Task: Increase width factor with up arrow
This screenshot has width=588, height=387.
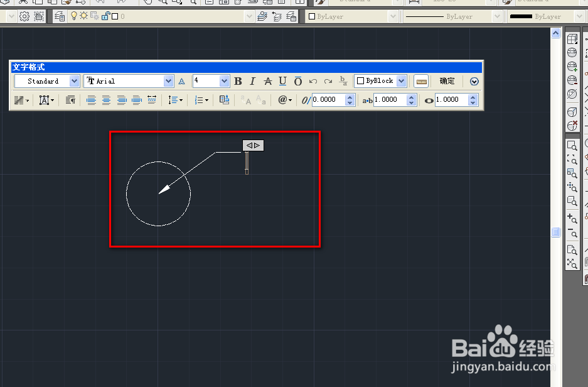Action: pyautogui.click(x=473, y=97)
